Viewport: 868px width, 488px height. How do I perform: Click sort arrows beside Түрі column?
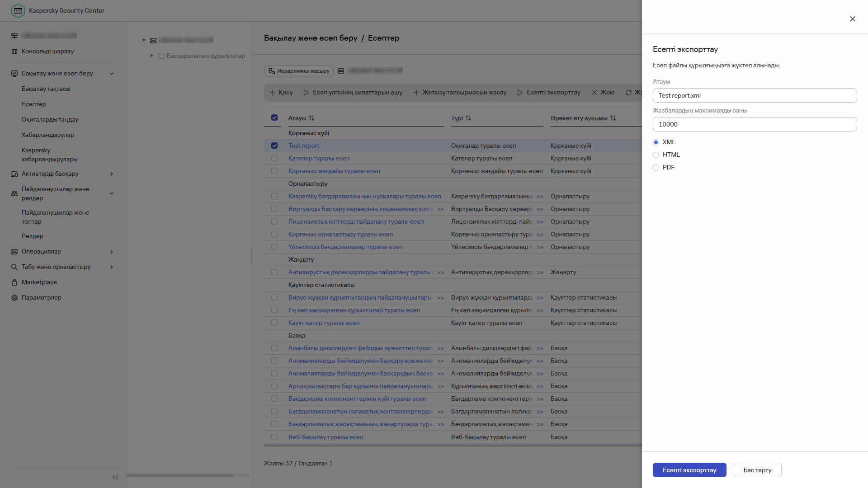point(468,118)
